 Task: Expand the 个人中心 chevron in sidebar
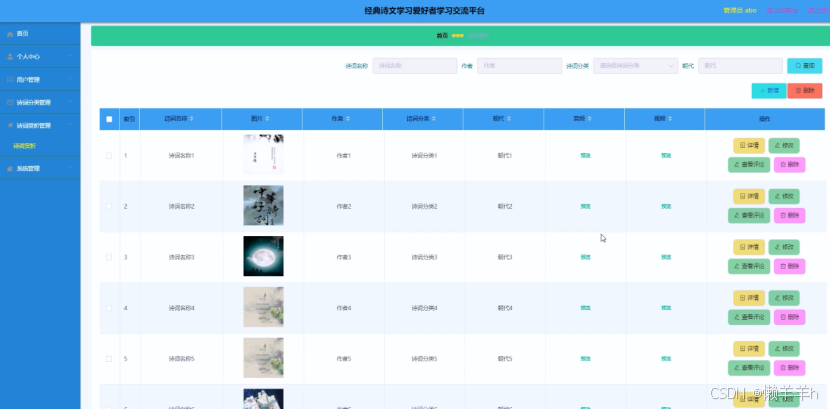coord(70,56)
